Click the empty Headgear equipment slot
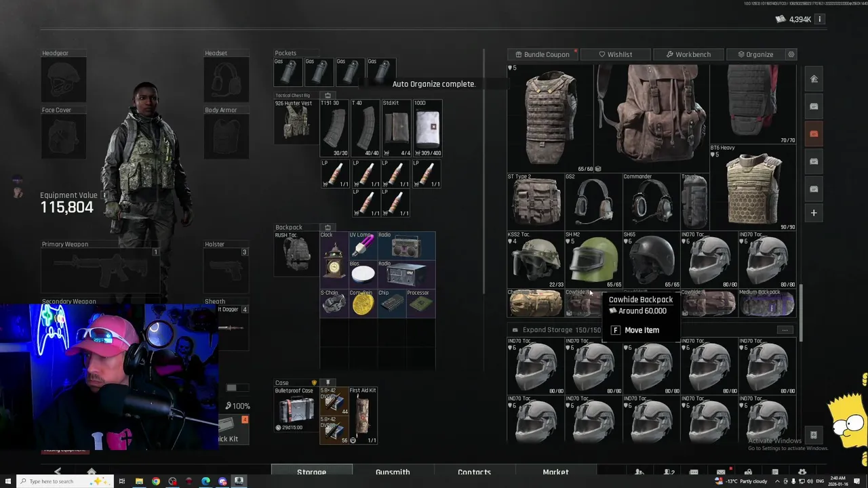Screen dimensions: 868x488 click(63, 80)
